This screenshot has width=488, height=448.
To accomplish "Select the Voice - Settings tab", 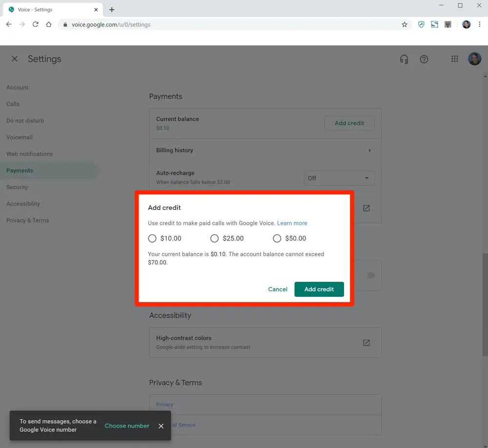I will (53, 10).
